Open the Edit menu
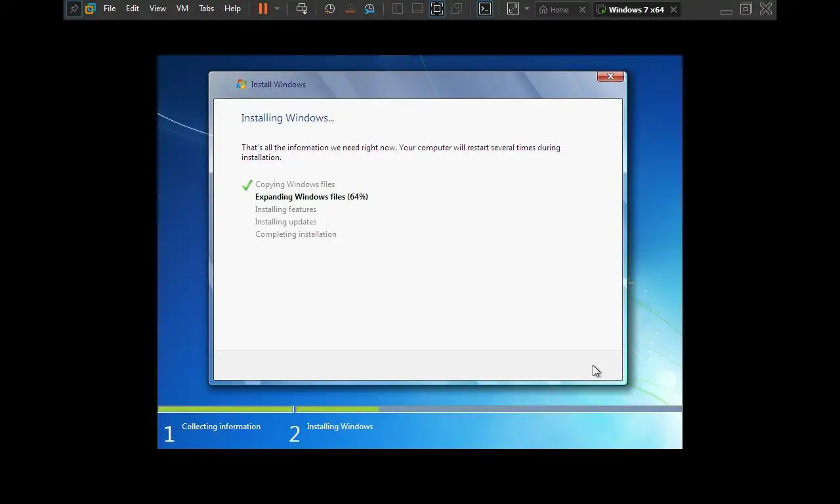Viewport: 840px width, 504px height. (x=133, y=9)
